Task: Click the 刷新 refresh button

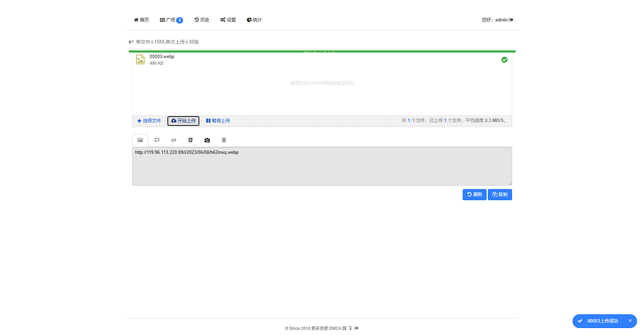Action: [474, 195]
